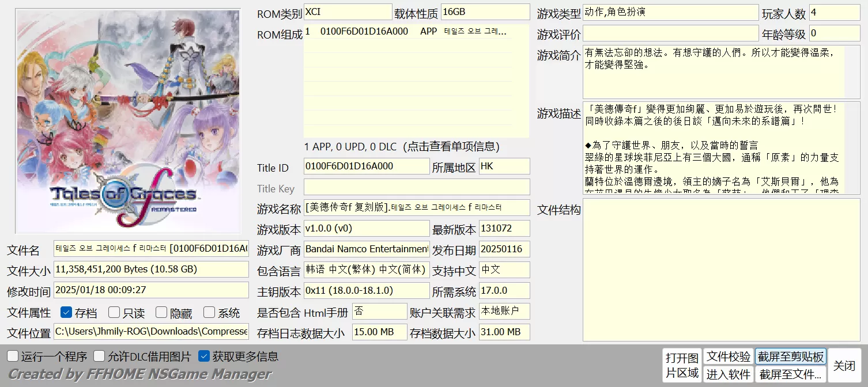Click the 打开图片区域 button

[x=682, y=365]
